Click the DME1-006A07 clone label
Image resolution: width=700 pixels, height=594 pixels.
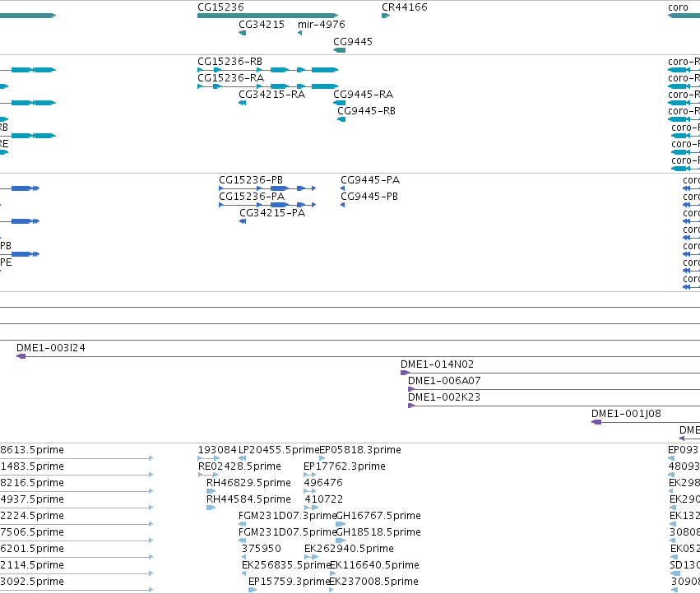(444, 381)
